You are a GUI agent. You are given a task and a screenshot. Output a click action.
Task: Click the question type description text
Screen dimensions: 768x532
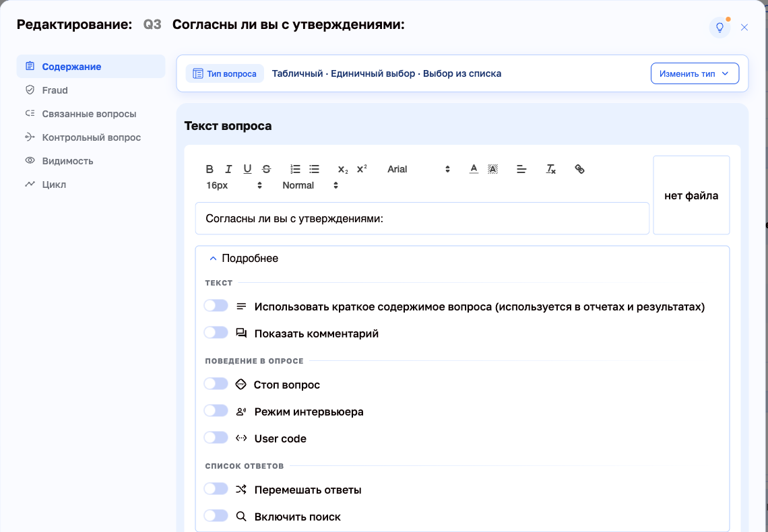387,74
